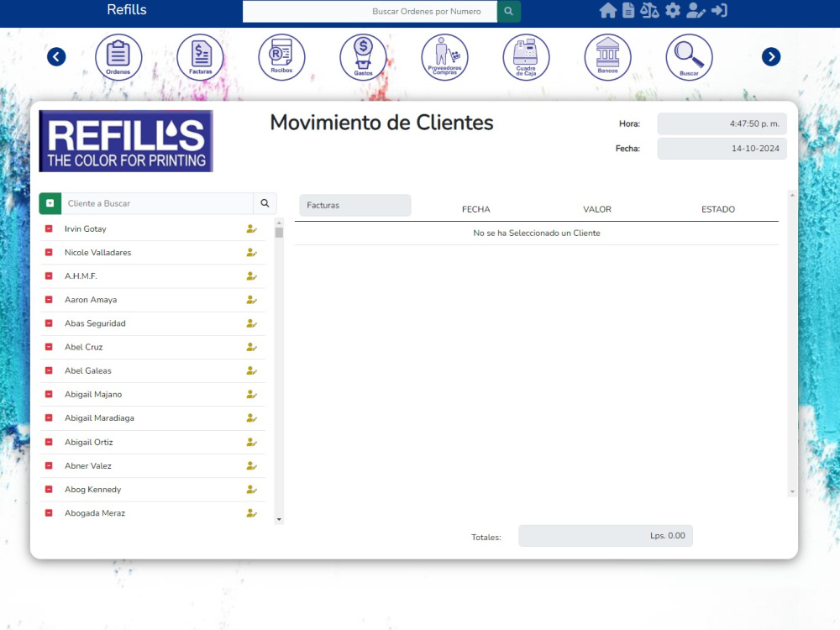Click the document icon in header
The width and height of the screenshot is (840, 630).
628,11
